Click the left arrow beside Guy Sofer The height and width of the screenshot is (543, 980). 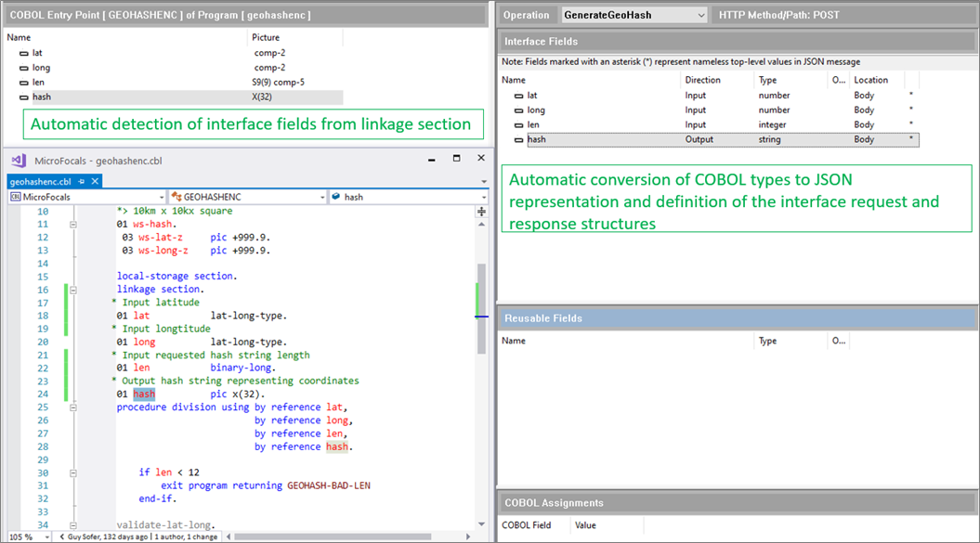[60, 537]
